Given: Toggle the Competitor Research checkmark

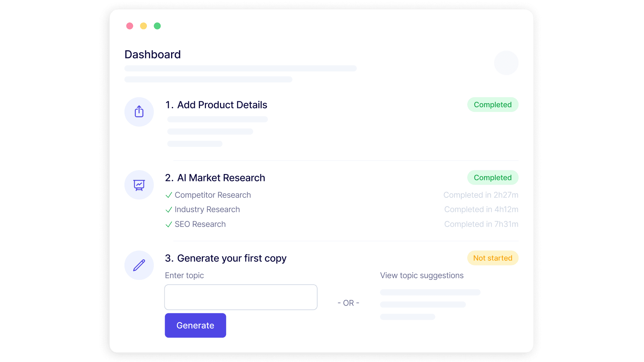Looking at the screenshot, I should pos(169,195).
